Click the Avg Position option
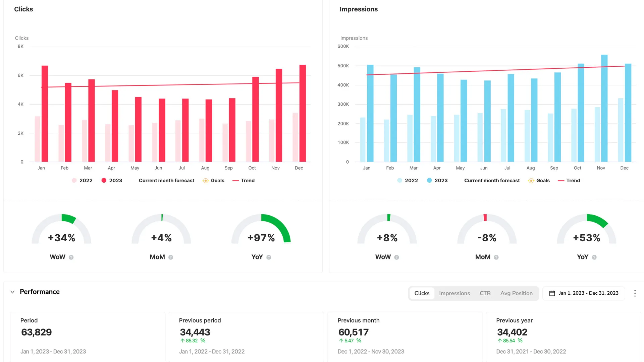 tap(517, 293)
